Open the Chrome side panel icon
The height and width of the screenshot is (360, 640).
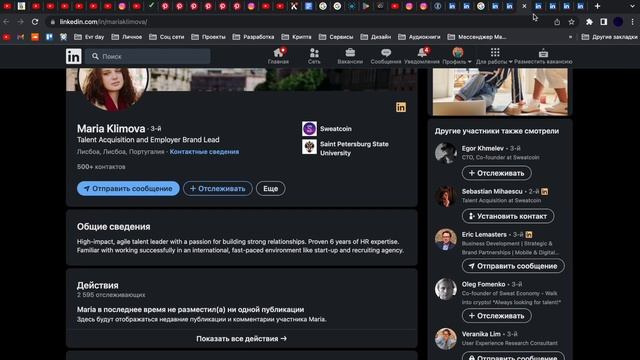(604, 22)
